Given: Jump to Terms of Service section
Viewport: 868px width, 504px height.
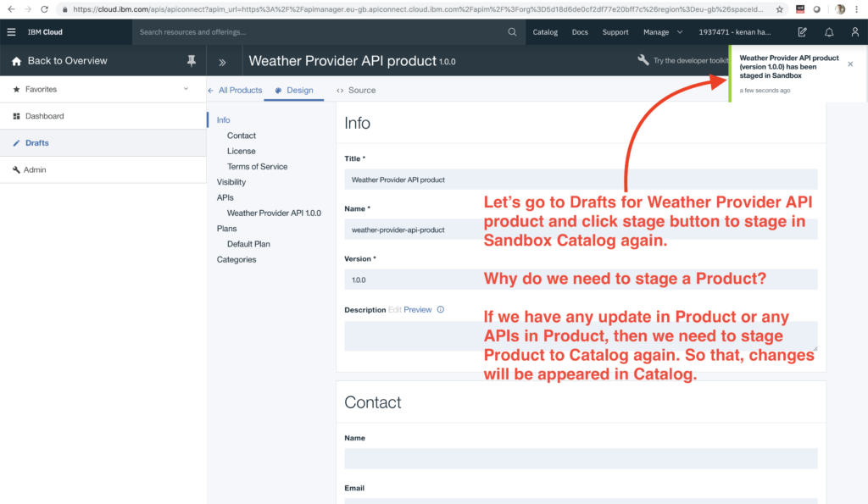Looking at the screenshot, I should click(x=257, y=167).
